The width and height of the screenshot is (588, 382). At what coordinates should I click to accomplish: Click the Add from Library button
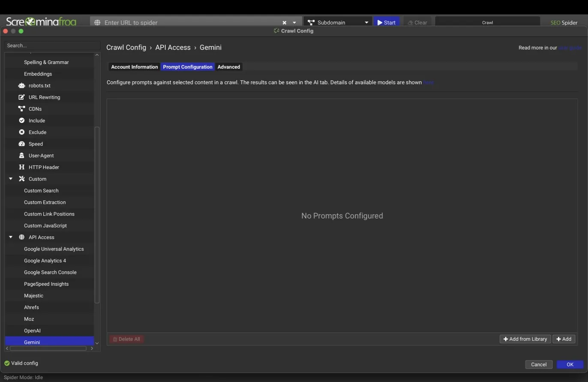click(525, 339)
